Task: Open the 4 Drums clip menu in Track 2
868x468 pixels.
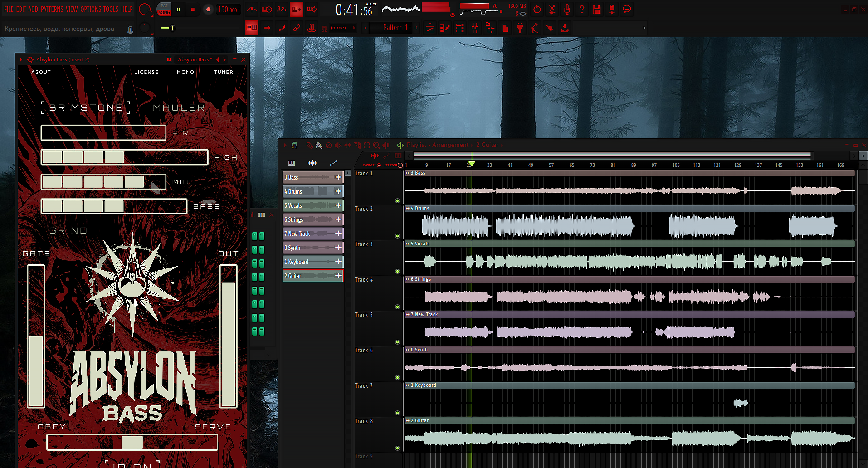Action: tap(407, 209)
